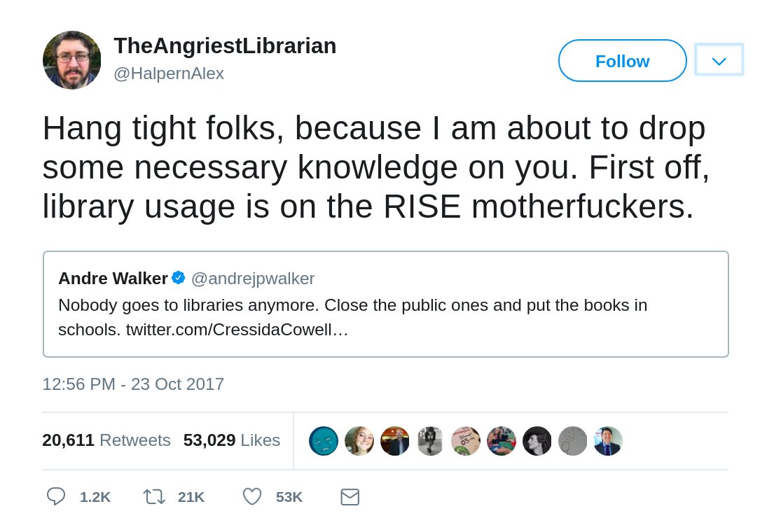Screen dimensions: 767x532
Task: Click the envelope direct message icon
Action: [350, 497]
